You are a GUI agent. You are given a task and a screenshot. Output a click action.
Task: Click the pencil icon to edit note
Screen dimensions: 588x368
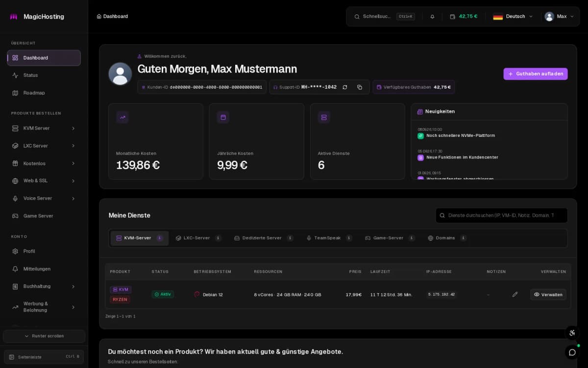515,294
